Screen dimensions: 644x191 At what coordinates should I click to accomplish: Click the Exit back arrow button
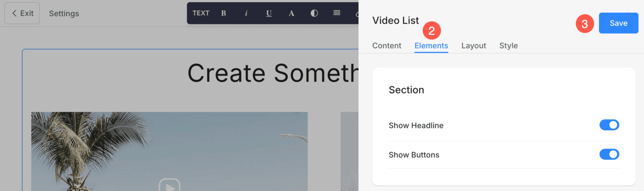click(22, 13)
